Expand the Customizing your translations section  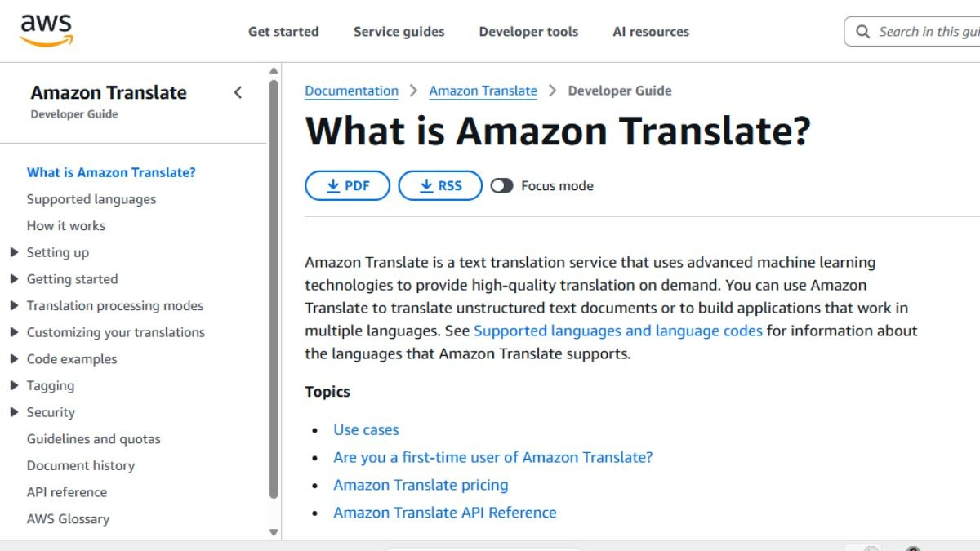[14, 332]
